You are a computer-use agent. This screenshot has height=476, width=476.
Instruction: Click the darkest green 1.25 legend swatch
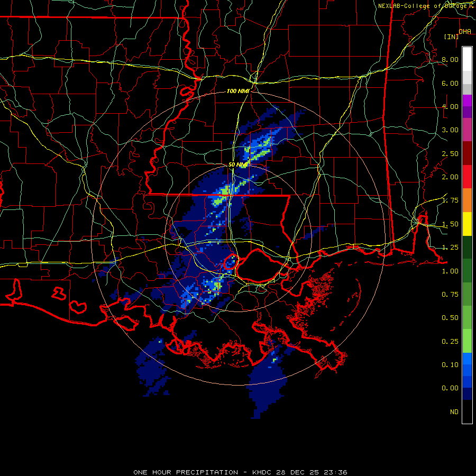tap(467, 247)
